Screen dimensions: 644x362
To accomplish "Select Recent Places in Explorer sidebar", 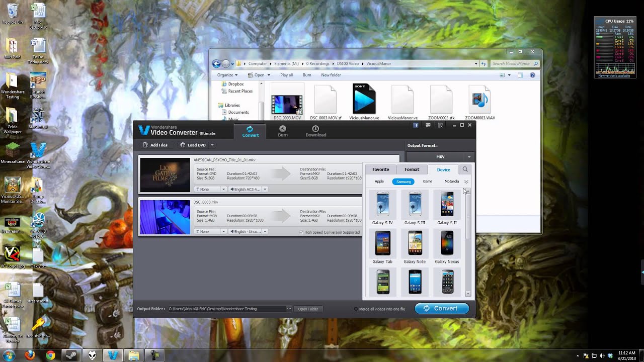I will pyautogui.click(x=240, y=92).
